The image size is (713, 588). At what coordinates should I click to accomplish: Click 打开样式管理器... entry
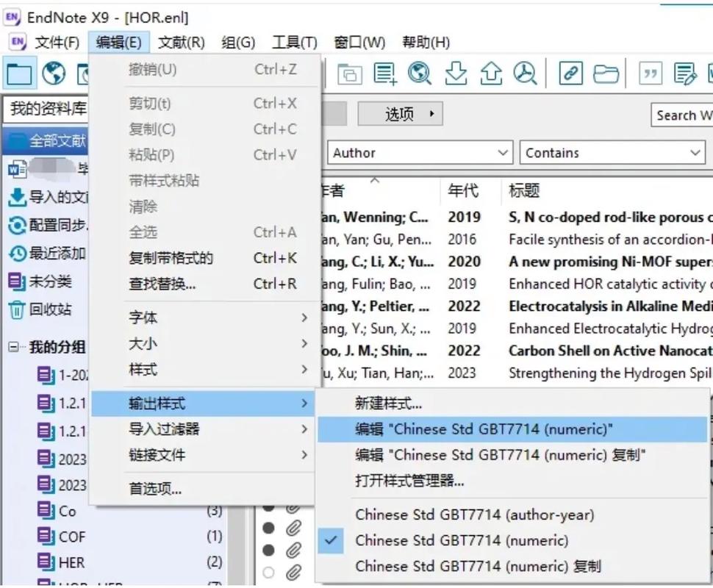(513, 481)
